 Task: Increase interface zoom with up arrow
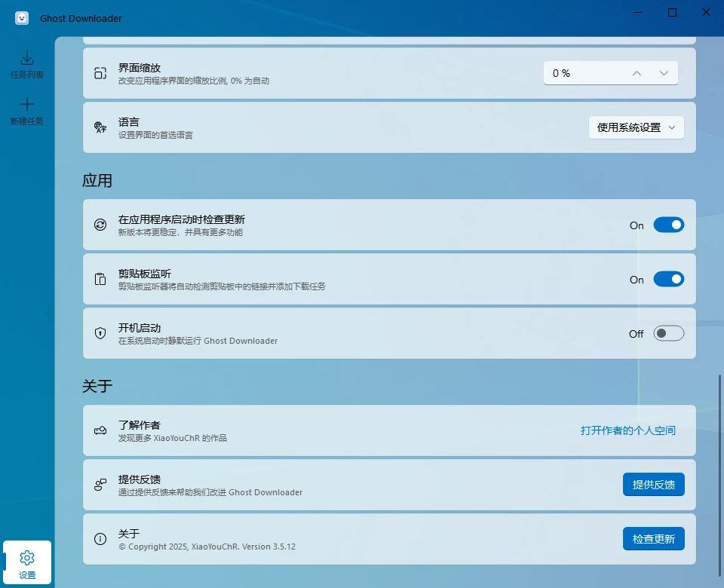[x=637, y=73]
